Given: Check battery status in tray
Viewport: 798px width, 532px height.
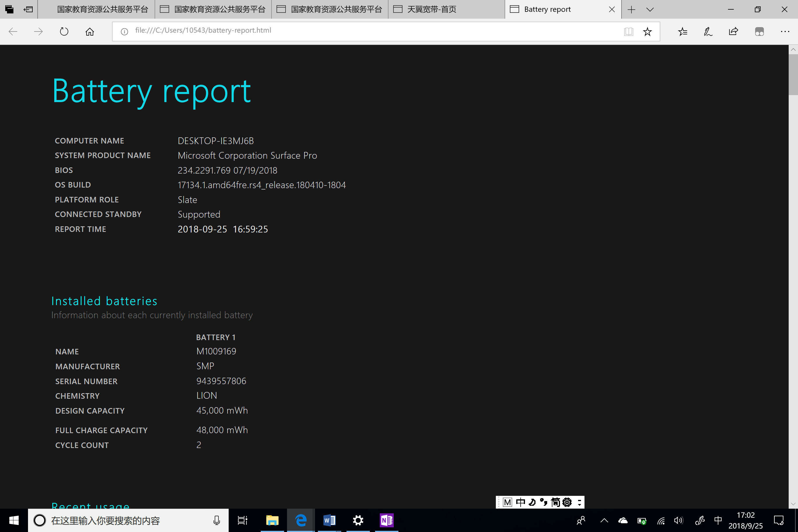Looking at the screenshot, I should point(642,520).
